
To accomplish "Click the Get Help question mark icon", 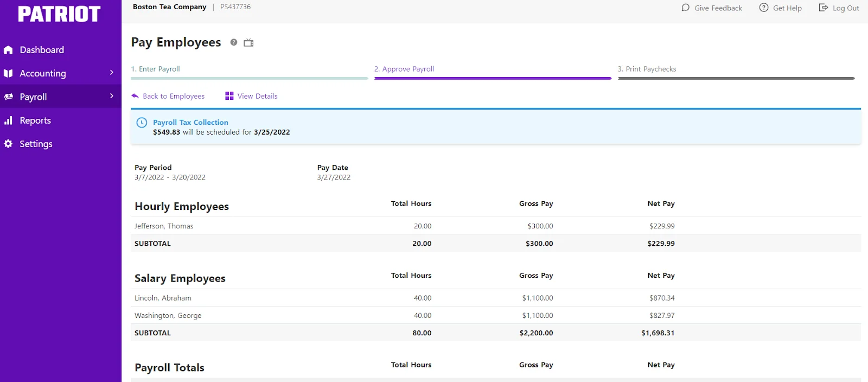I will click(764, 8).
